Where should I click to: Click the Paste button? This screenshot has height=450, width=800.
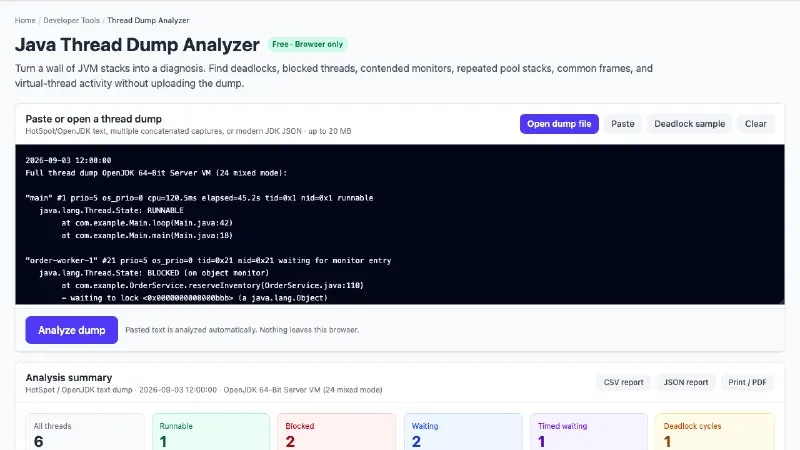coord(622,124)
